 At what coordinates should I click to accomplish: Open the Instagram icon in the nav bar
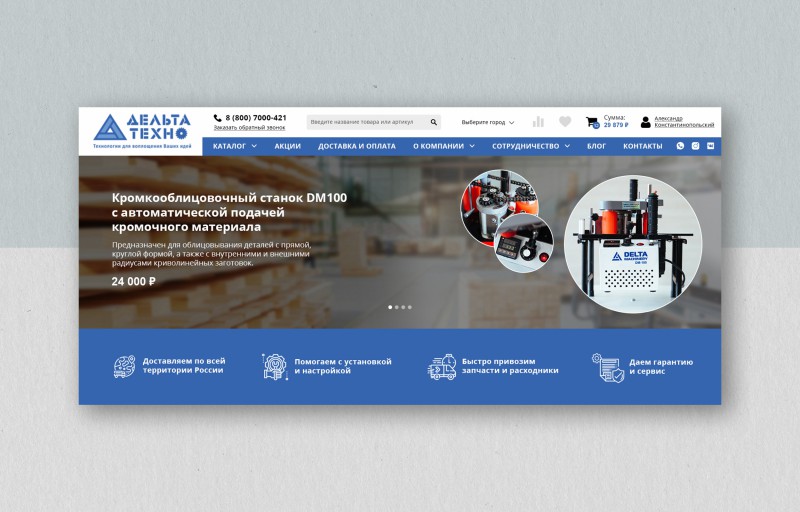point(695,146)
